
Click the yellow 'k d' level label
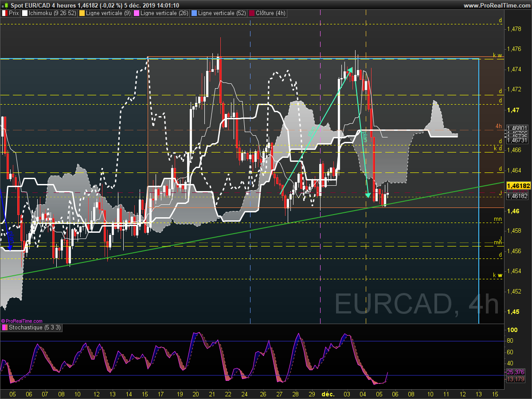498,148
